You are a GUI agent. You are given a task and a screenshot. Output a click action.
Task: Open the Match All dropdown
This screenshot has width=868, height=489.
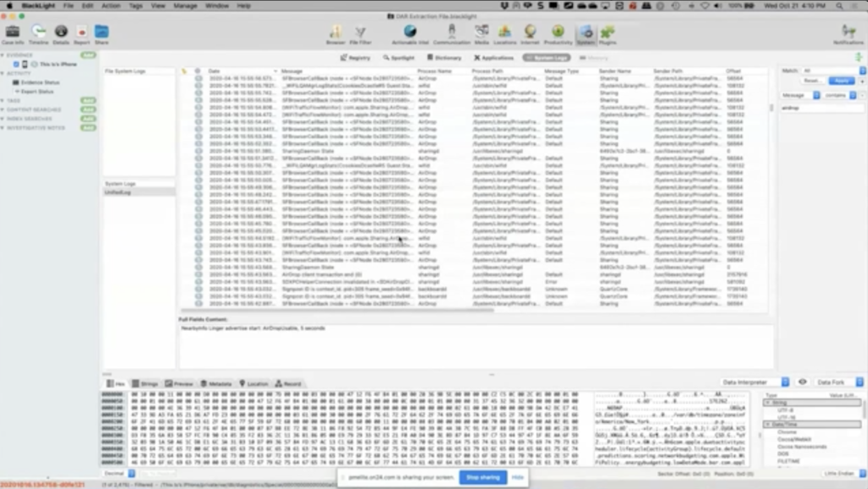coord(834,71)
